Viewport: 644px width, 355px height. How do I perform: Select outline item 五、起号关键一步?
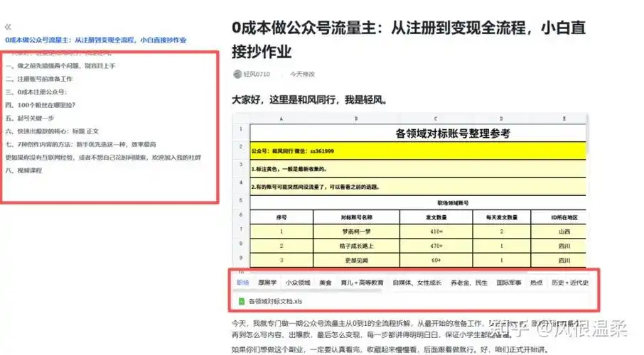(x=30, y=118)
